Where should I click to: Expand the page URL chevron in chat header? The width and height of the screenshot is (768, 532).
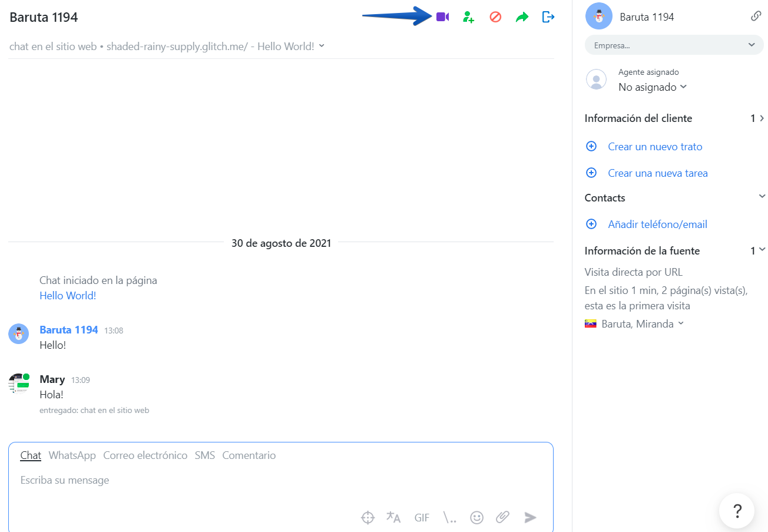tap(322, 46)
